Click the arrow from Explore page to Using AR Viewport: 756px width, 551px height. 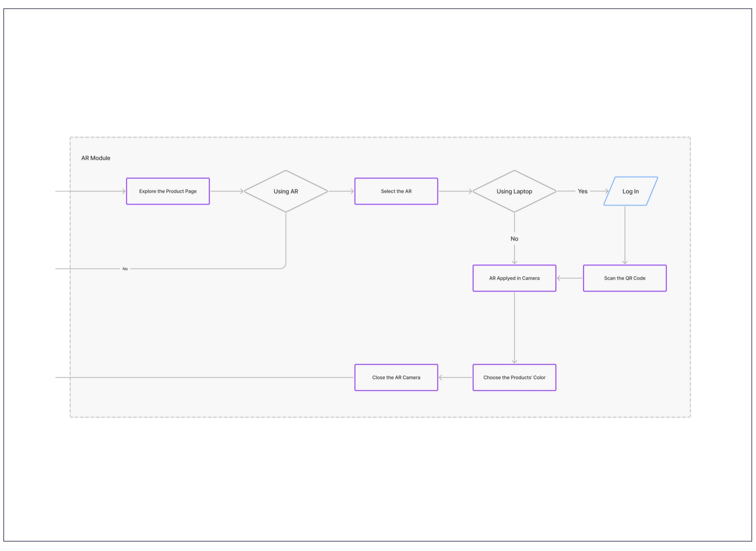point(227,191)
